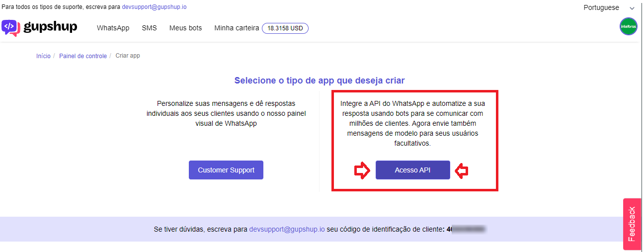644x252 pixels.
Task: Open Minha carteira
Action: (237, 28)
